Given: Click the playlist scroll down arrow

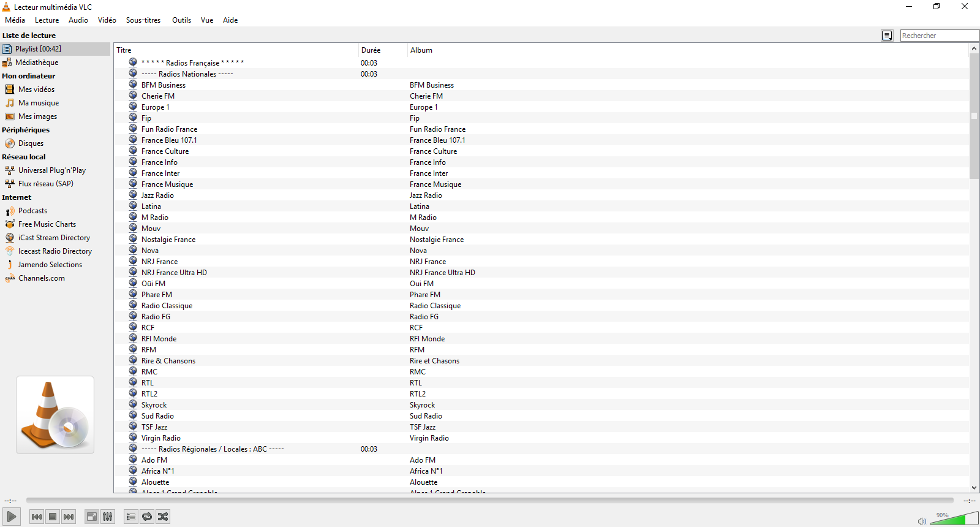Looking at the screenshot, I should tap(974, 488).
